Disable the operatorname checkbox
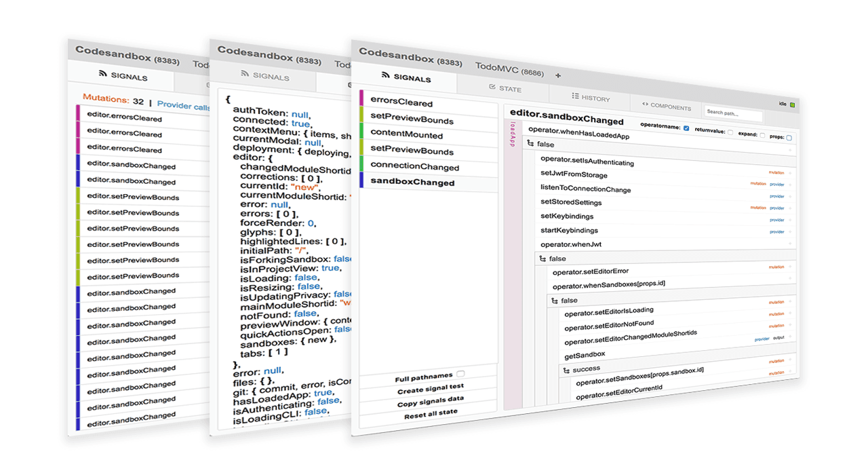The width and height of the screenshot is (868, 475). pos(686,128)
